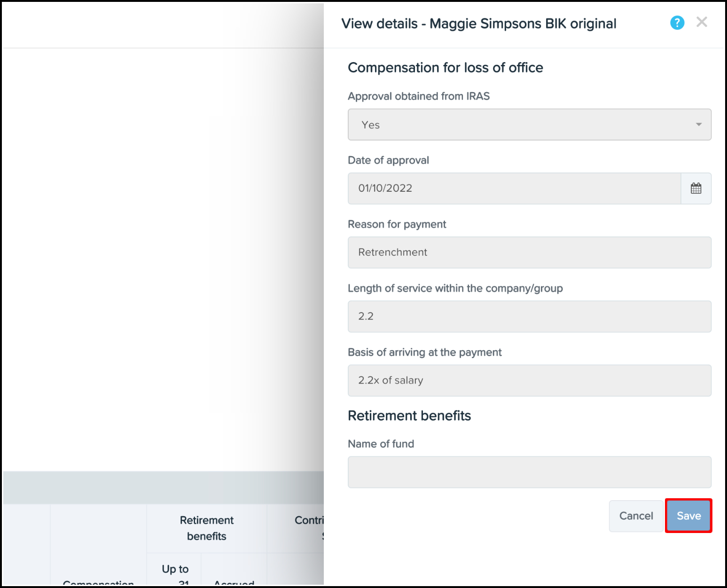Click the Retirement benefits section heading in panel
Viewport: 727px width, 588px height.
tap(409, 416)
